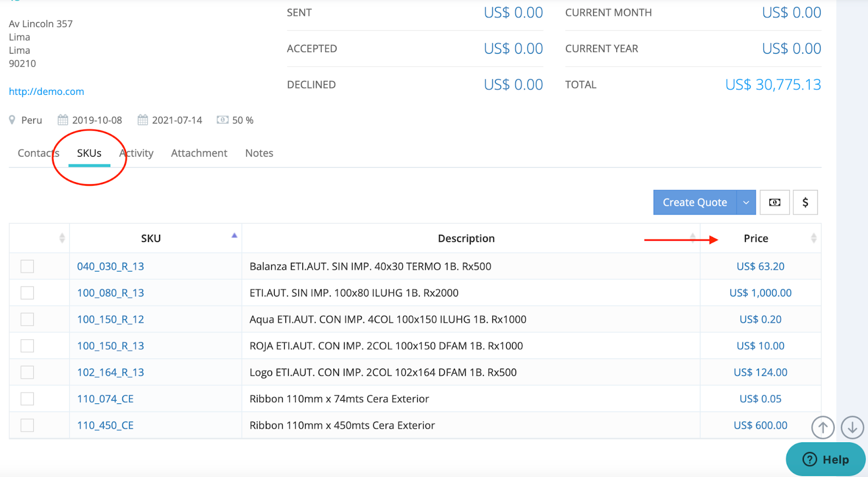This screenshot has width=868, height=477.
Task: Click the scroll up arrow circle icon
Action: coord(822,427)
